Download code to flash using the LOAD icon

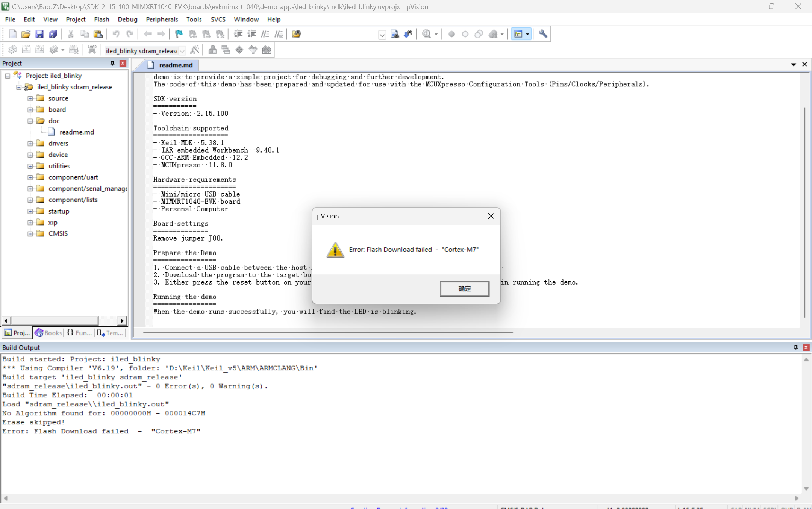click(92, 49)
